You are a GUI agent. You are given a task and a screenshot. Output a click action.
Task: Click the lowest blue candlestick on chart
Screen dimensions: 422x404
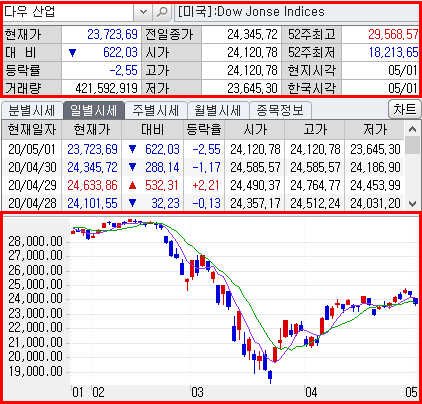[x=270, y=376]
